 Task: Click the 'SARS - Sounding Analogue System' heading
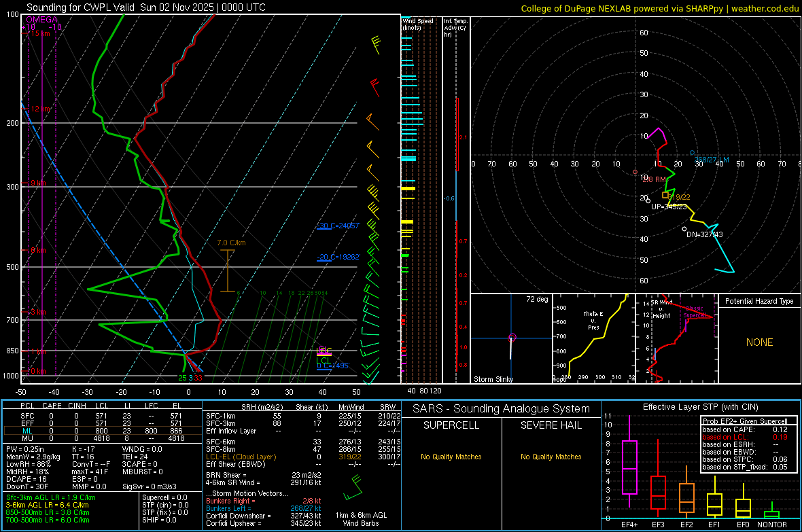502,409
